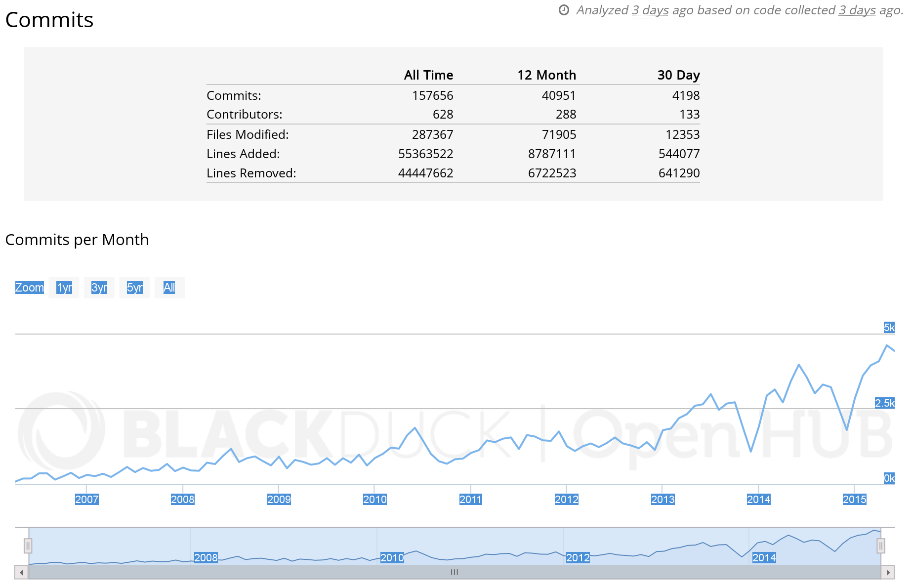The image size is (912, 588).
Task: Click the left scroll arrow on navigator
Action: click(21, 573)
